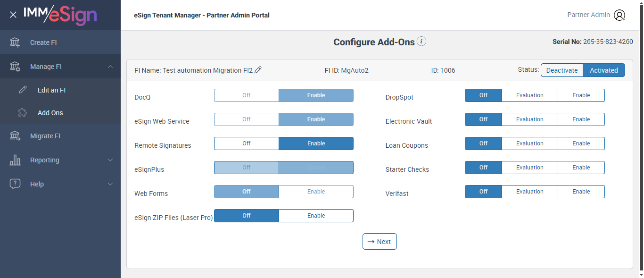Screen dimensions: 644x278
Task: Click the pencil icon beside Edit an FI
Action: pos(23,90)
